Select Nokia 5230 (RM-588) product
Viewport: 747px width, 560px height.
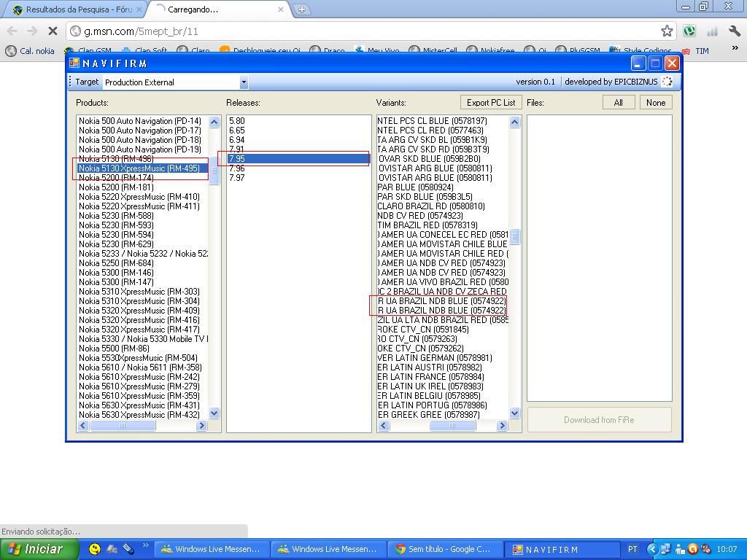click(x=142, y=216)
